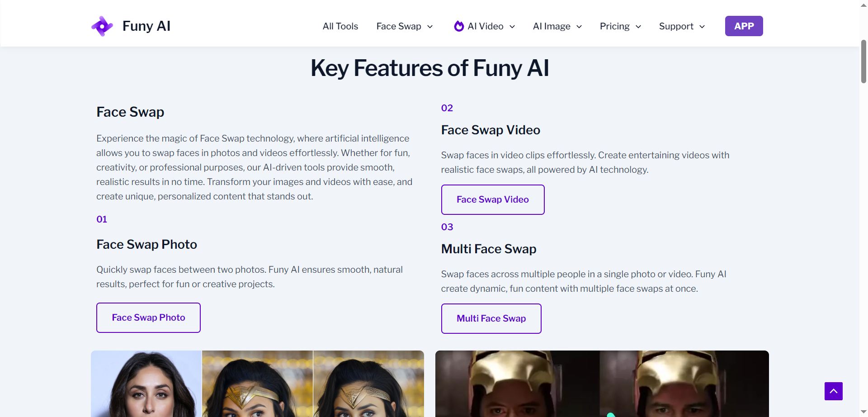Screen dimensions: 868x417
Task: Open the Pricing dropdown menu
Action: (x=620, y=26)
